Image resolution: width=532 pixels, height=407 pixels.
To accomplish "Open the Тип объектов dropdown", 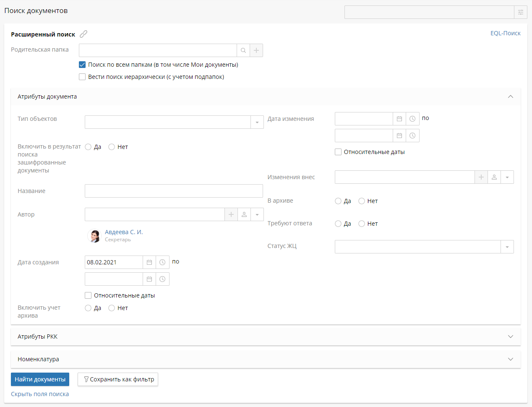I will tap(257, 122).
